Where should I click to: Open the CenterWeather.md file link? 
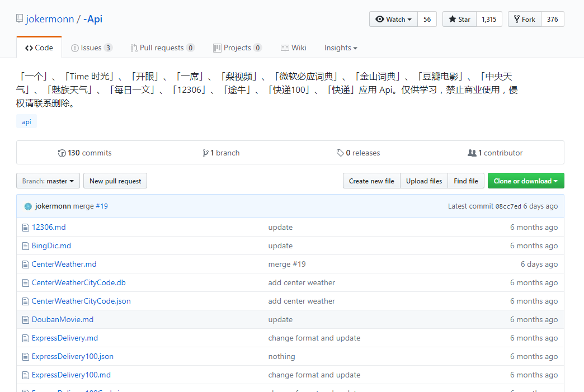[64, 264]
